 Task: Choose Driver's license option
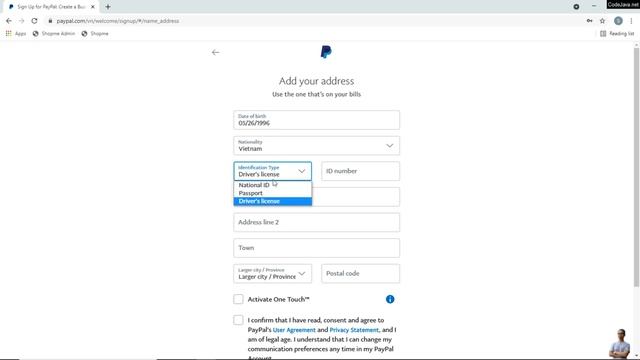click(x=272, y=201)
